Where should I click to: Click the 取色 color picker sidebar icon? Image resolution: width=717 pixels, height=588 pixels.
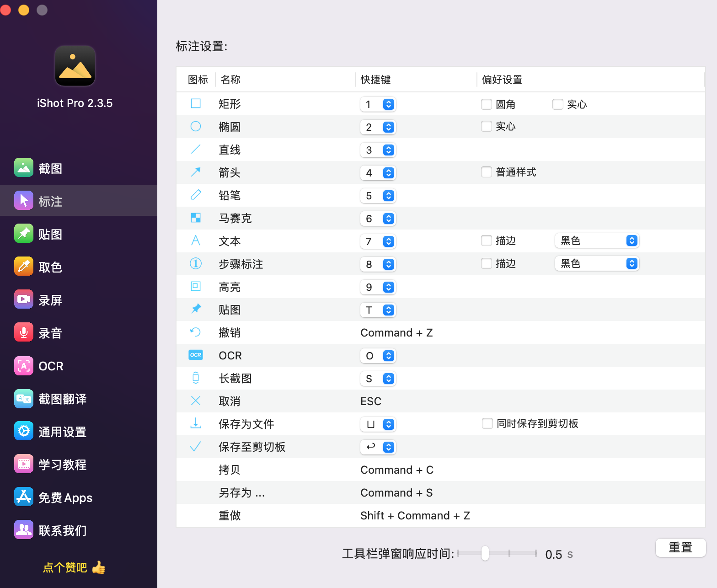click(x=24, y=266)
